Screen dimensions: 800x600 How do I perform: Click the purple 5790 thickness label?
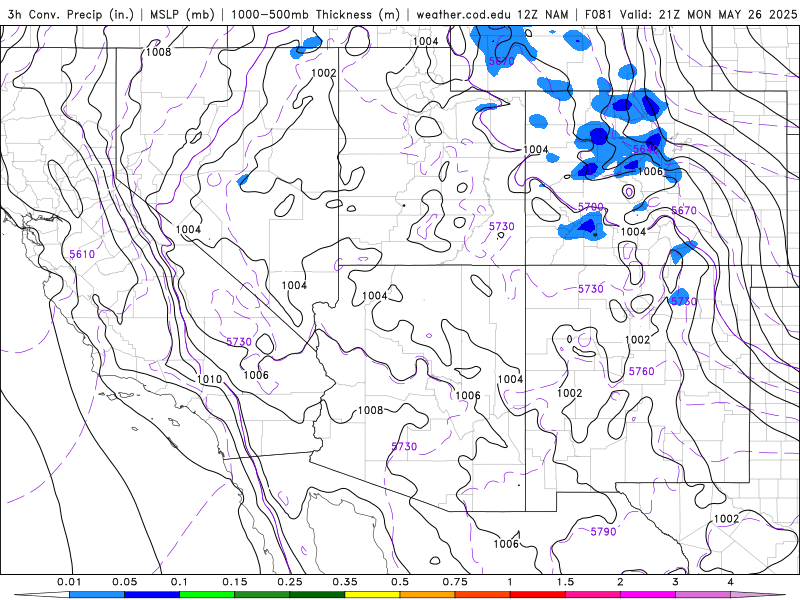point(604,532)
